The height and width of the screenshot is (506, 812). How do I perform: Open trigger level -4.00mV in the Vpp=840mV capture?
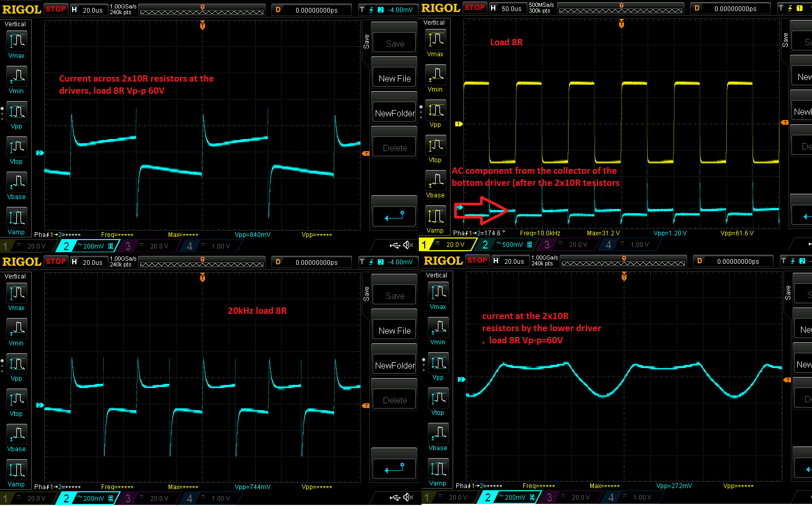coord(388,9)
